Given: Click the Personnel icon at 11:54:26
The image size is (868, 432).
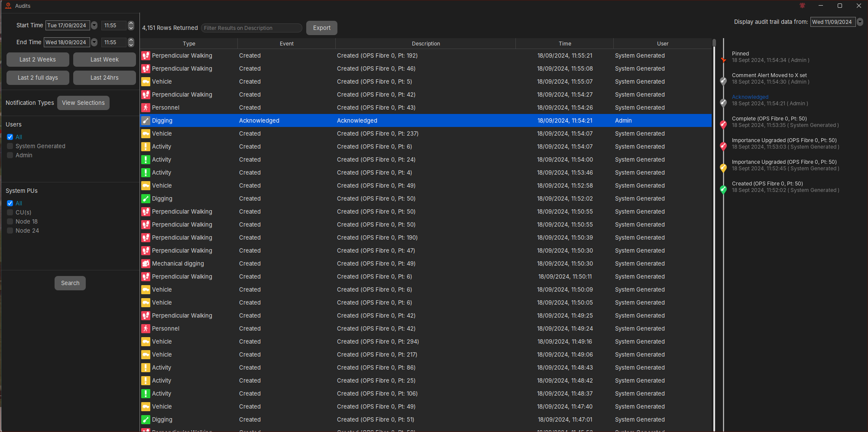Looking at the screenshot, I should click(x=146, y=107).
